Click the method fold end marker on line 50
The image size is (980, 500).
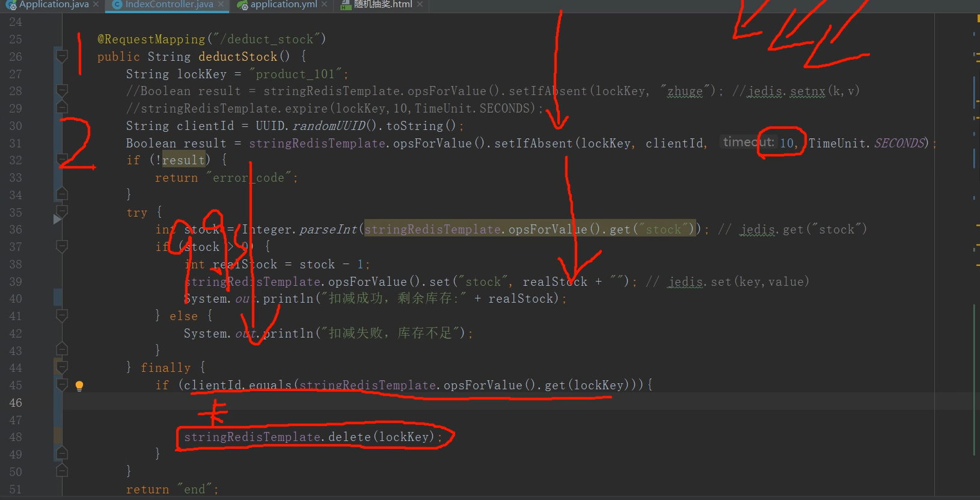pyautogui.click(x=62, y=471)
